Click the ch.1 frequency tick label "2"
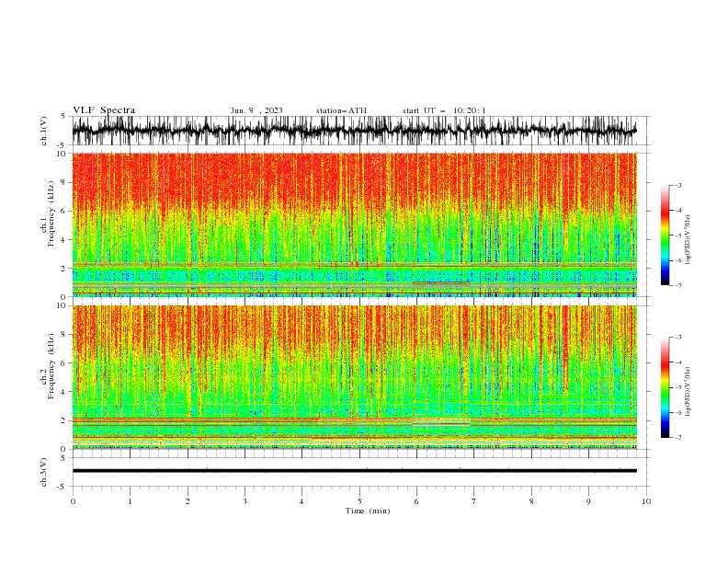The width and height of the screenshot is (728, 563). (63, 269)
